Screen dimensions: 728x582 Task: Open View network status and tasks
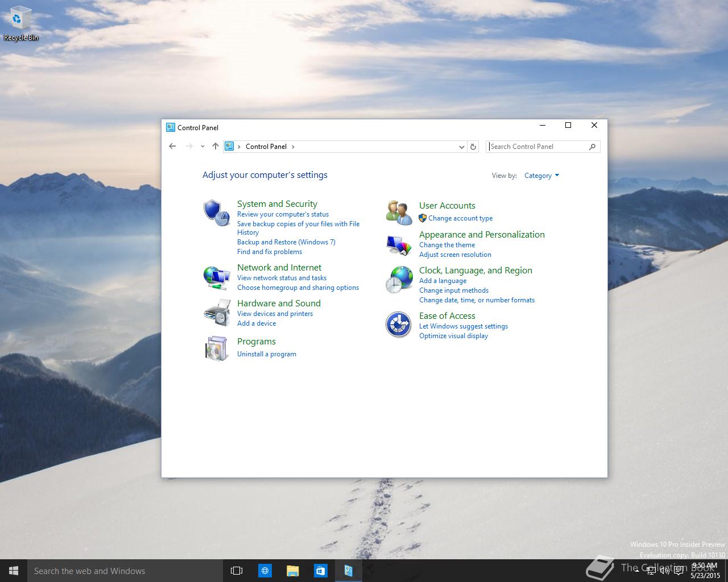pos(282,278)
